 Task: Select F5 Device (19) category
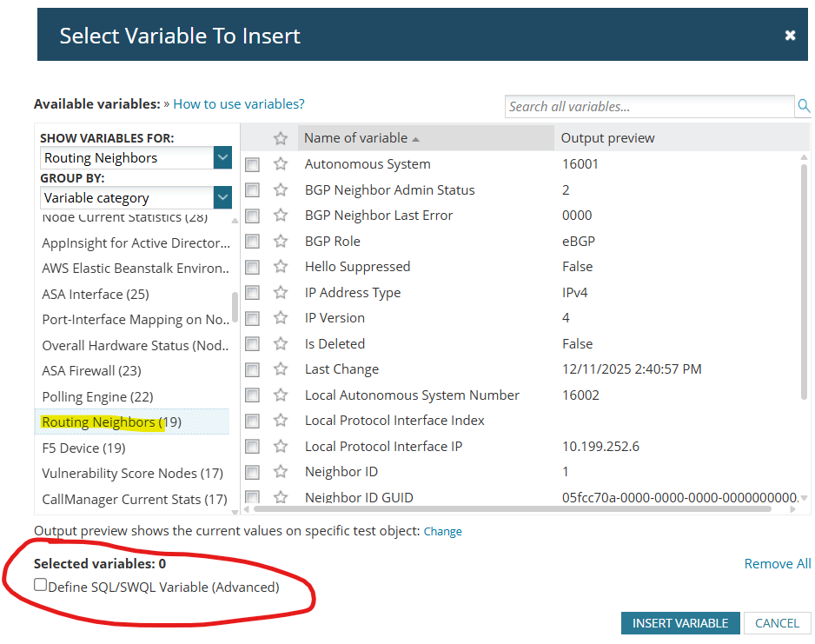[x=83, y=448]
